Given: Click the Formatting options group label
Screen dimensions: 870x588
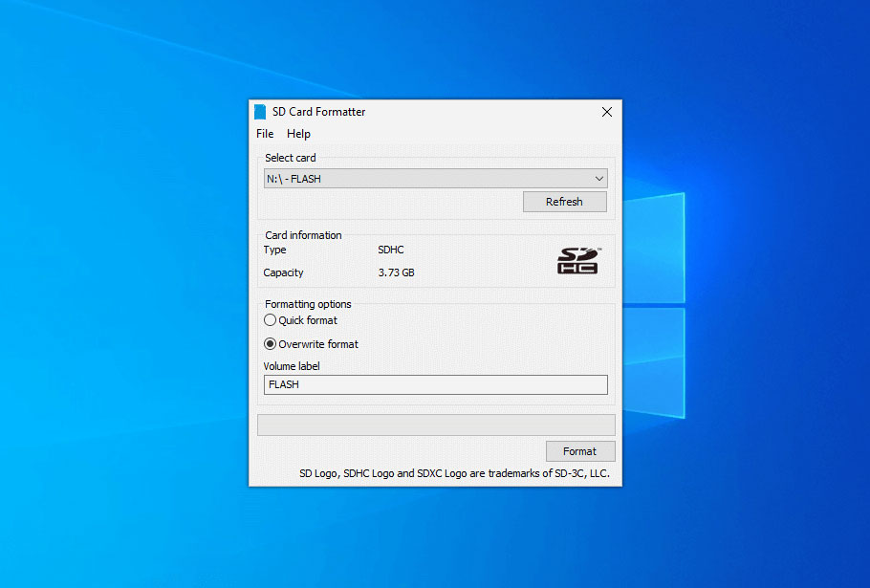Looking at the screenshot, I should tap(308, 304).
